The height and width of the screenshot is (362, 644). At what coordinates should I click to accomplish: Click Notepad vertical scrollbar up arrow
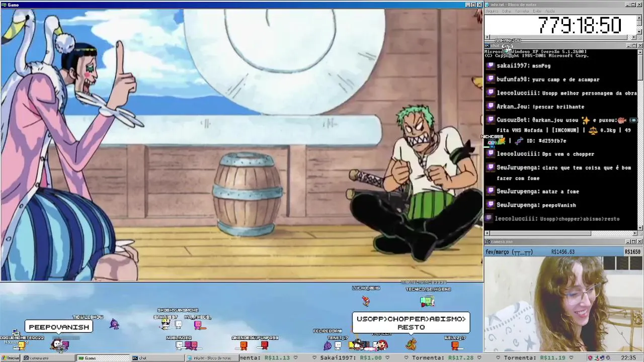pyautogui.click(x=640, y=18)
